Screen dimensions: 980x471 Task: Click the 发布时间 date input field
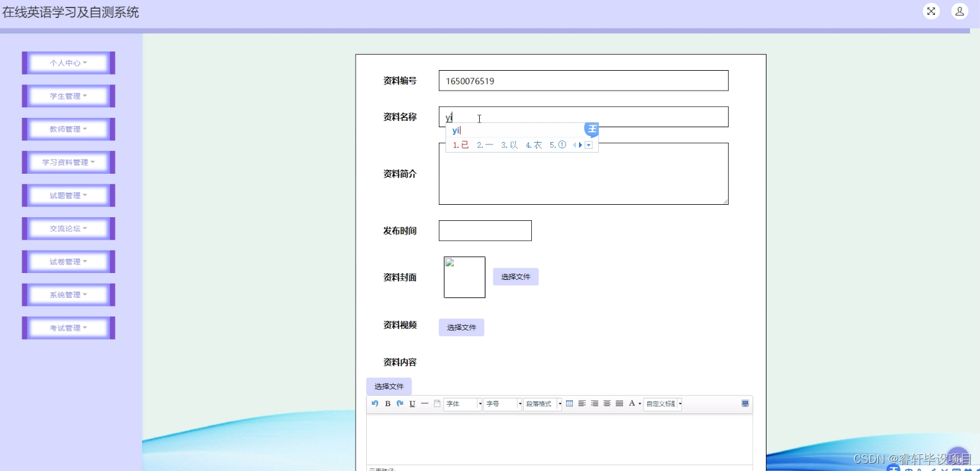[485, 231]
